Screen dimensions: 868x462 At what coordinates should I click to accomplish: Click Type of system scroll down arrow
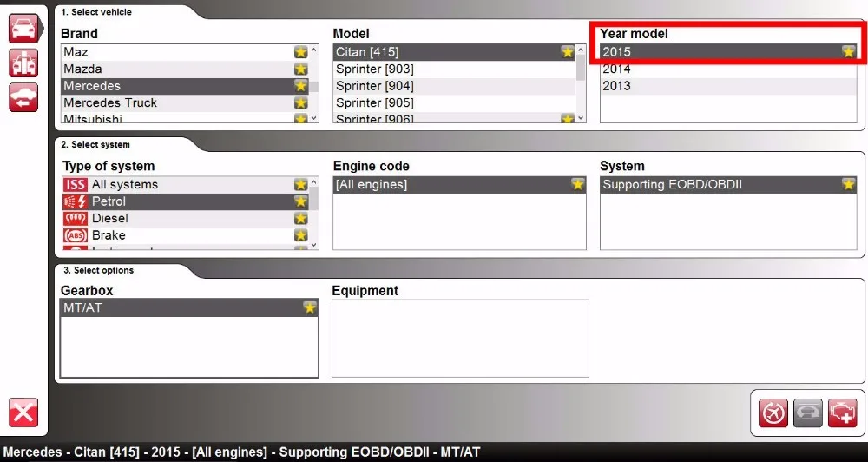[x=314, y=244]
